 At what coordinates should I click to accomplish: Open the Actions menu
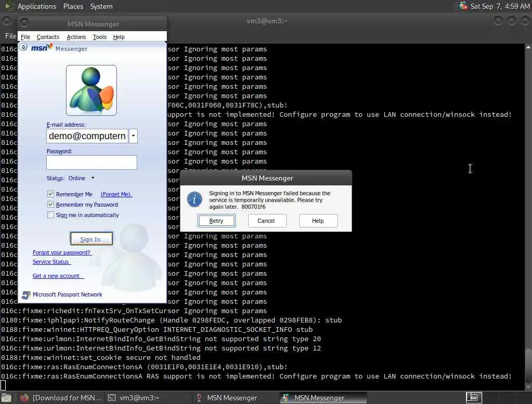[x=76, y=37]
